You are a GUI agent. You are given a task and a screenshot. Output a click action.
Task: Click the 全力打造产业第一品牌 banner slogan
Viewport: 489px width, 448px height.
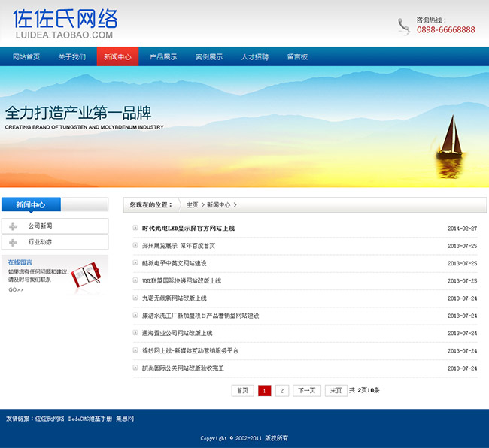pos(78,113)
